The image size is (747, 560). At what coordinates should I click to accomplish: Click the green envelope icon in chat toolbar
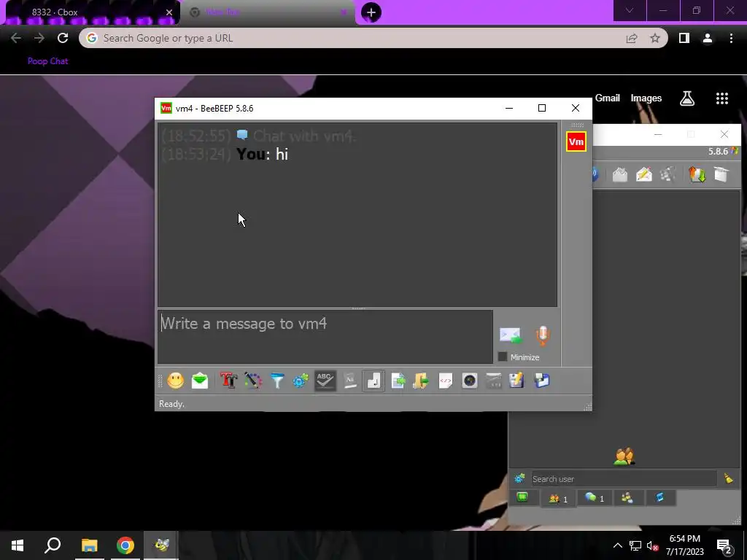coord(200,381)
